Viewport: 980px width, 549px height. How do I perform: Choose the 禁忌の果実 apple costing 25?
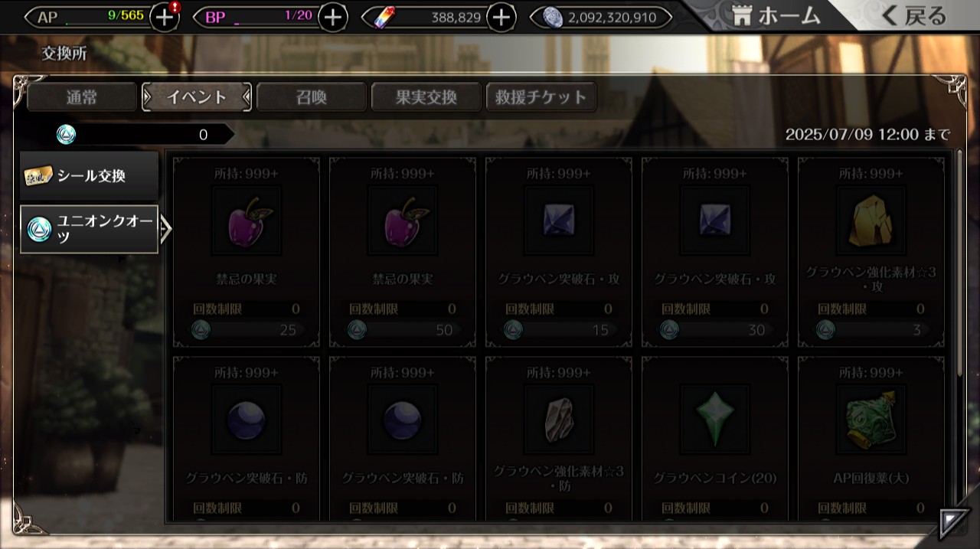[x=246, y=221]
